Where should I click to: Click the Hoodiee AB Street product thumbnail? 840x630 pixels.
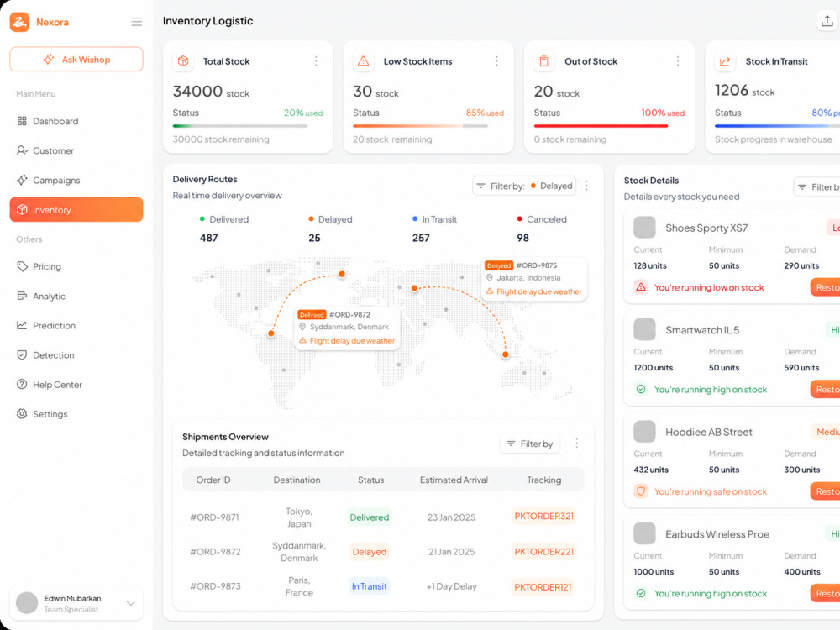click(x=644, y=431)
